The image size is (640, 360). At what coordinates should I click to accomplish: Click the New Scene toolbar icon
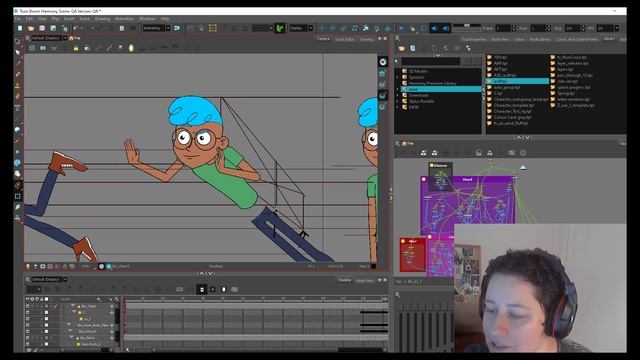20,28
